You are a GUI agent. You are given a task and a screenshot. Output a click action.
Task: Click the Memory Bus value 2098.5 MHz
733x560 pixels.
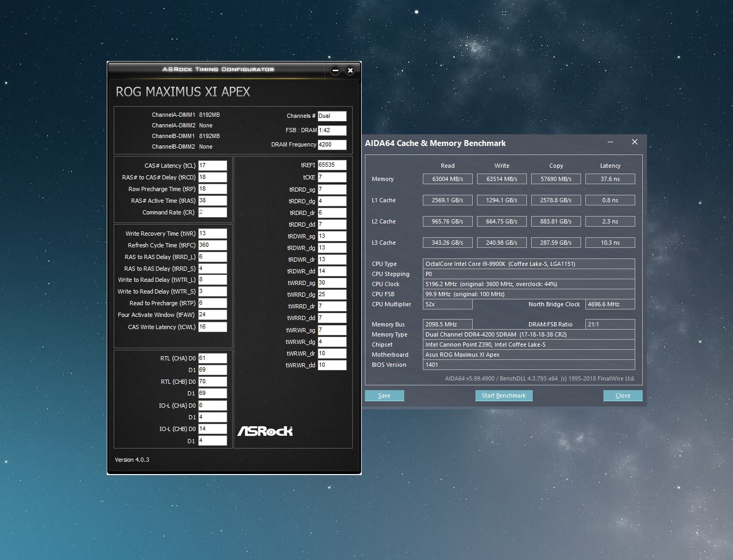coord(448,324)
